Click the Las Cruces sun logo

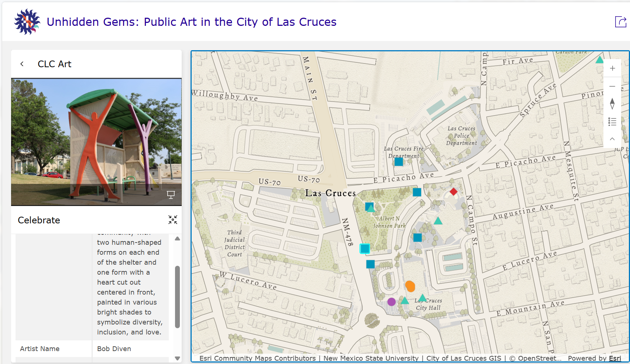click(27, 22)
